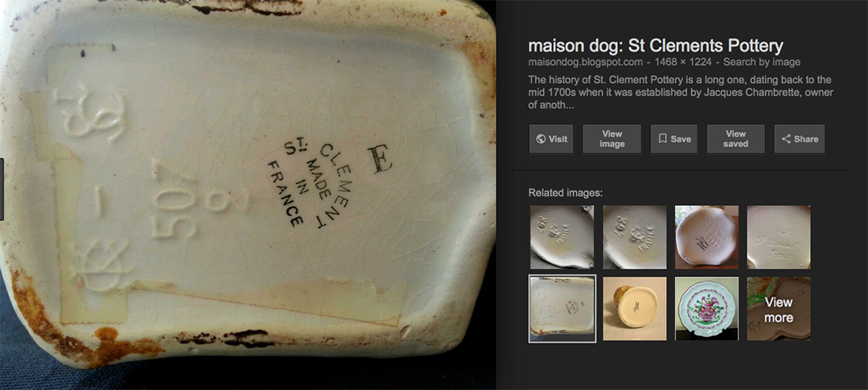This screenshot has width=868, height=390.
Task: Open the maison dog: St Clements Pottery title
Action: point(656,45)
